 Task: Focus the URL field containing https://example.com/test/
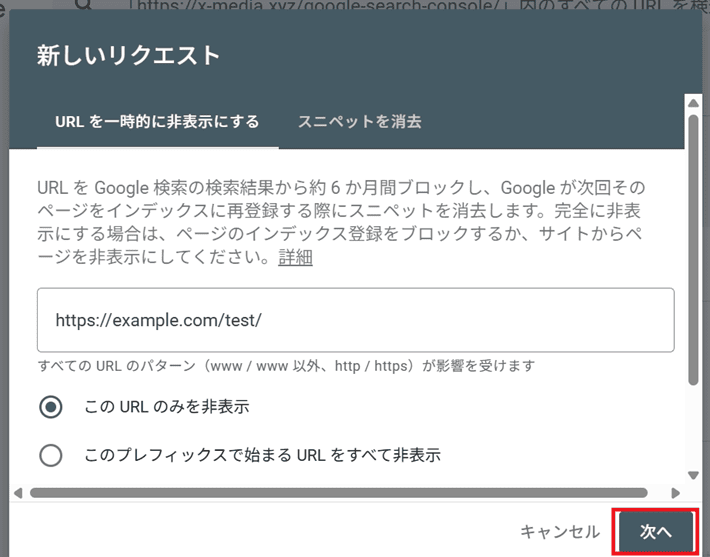[355, 320]
